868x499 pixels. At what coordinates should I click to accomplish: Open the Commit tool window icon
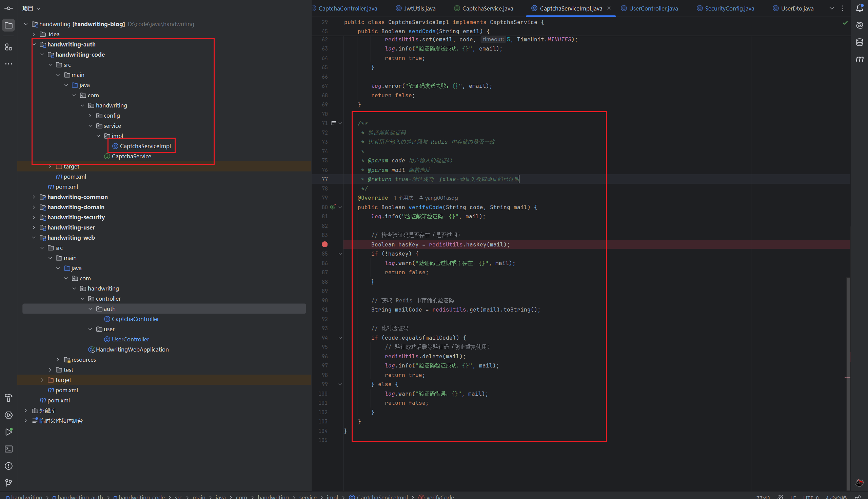coord(8,8)
